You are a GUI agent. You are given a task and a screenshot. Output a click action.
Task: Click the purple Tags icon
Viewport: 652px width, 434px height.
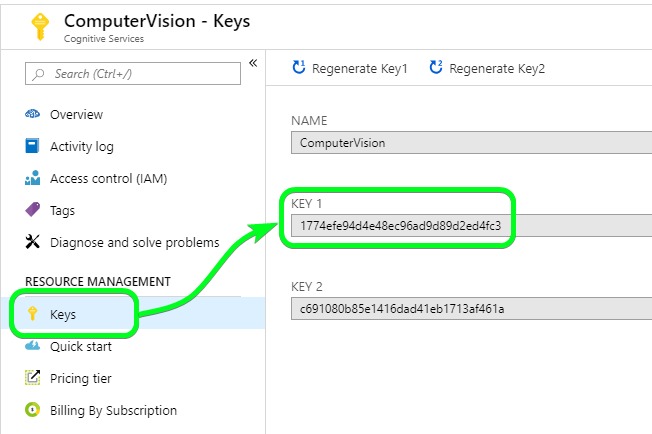pos(31,210)
